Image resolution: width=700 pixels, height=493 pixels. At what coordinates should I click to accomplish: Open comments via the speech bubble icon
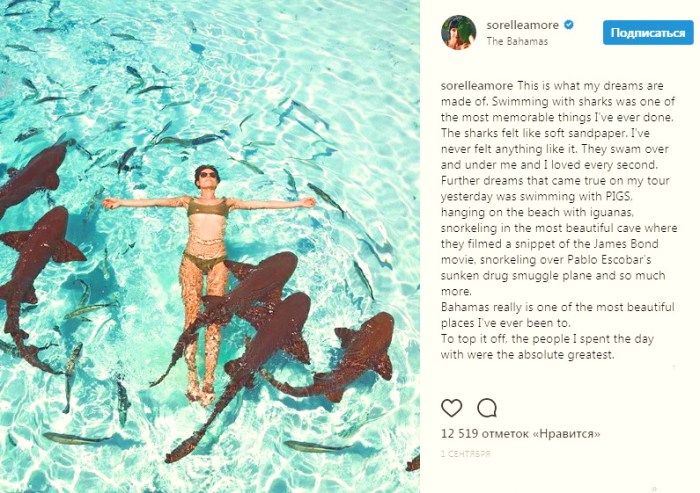point(487,407)
